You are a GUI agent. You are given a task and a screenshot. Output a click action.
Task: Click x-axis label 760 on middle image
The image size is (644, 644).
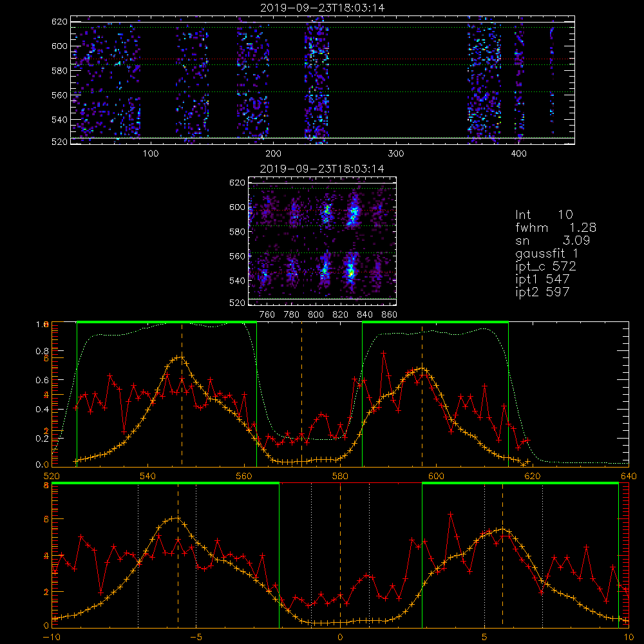point(267,315)
